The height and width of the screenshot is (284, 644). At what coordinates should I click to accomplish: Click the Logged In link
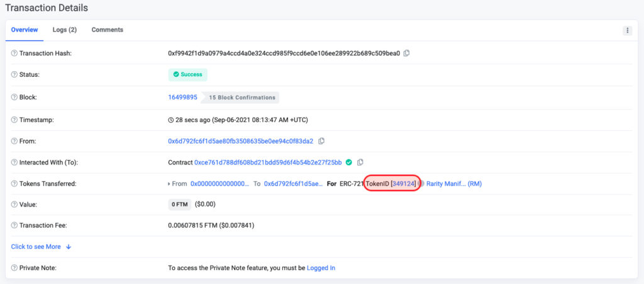click(x=321, y=268)
